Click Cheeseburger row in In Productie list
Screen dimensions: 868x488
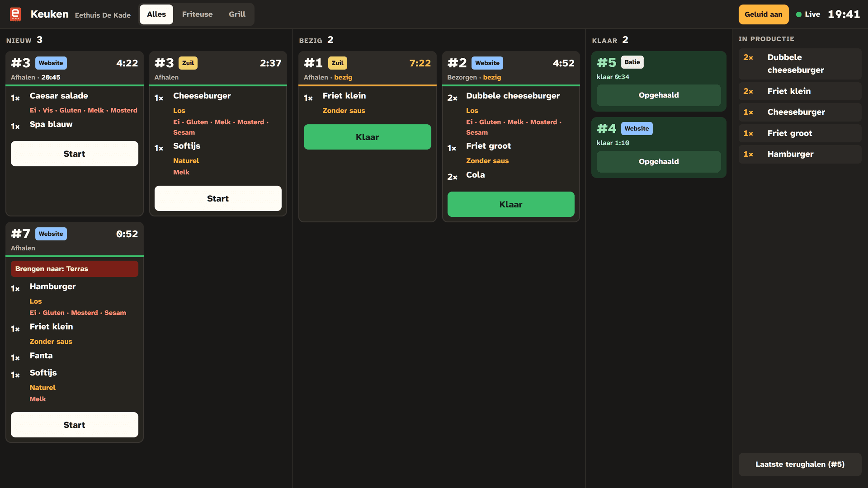click(x=800, y=112)
